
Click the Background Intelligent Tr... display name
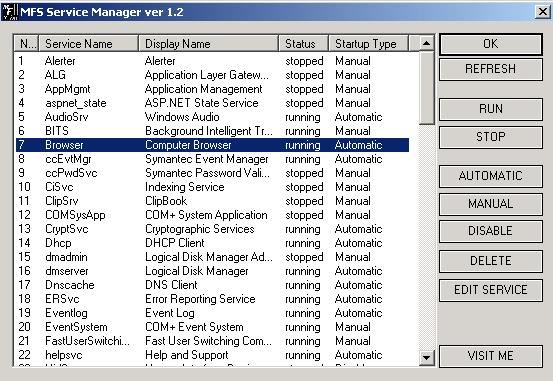(208, 131)
